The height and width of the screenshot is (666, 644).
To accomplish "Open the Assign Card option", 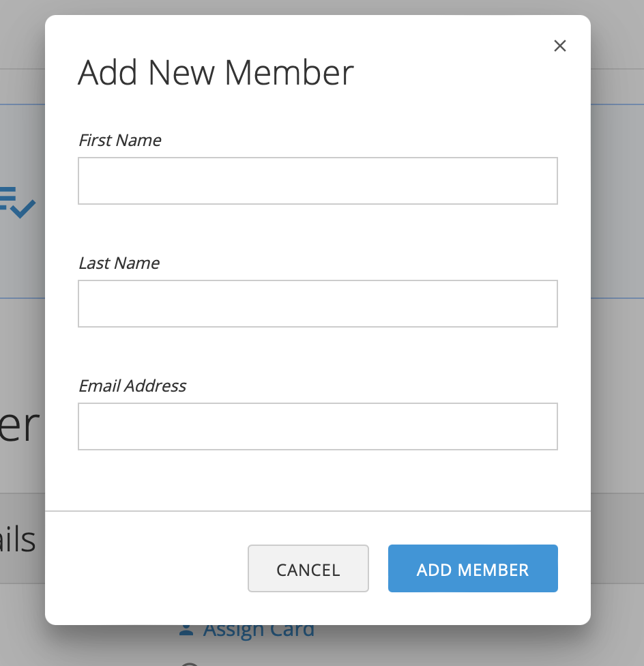I will click(x=259, y=628).
